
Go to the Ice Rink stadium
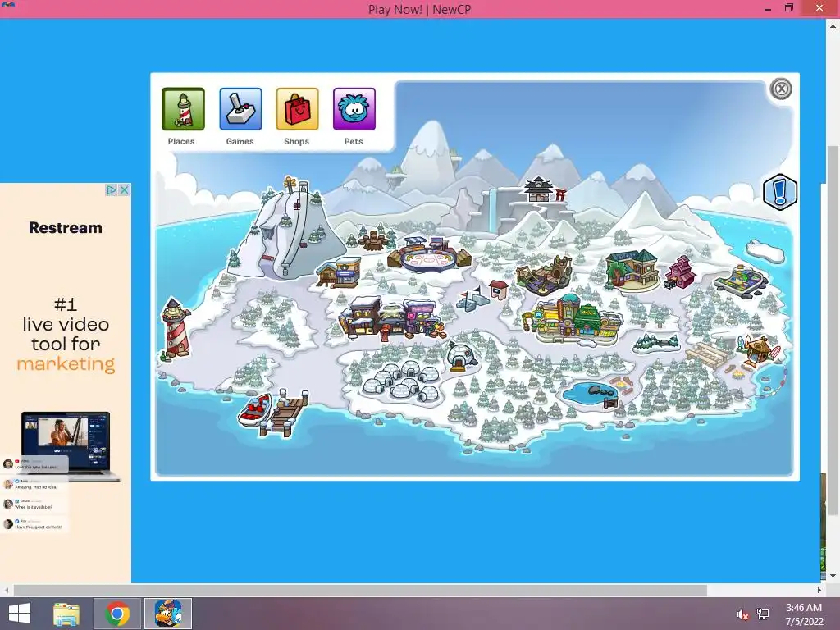[430, 255]
